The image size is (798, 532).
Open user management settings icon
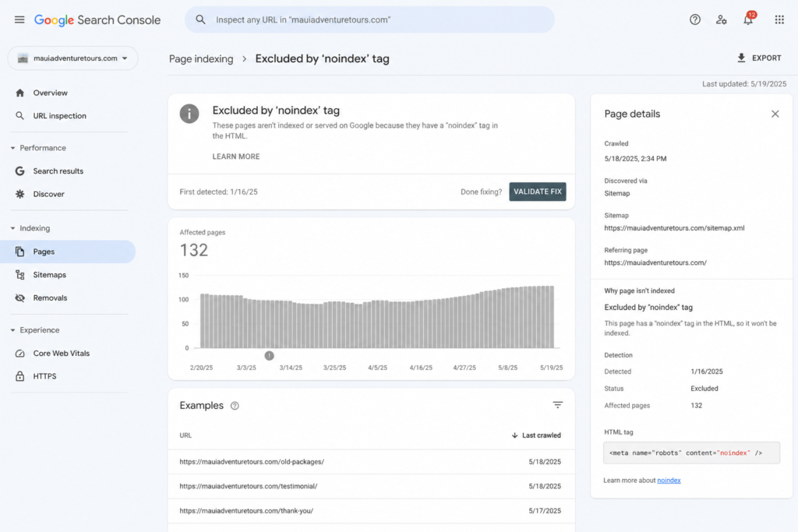[721, 19]
